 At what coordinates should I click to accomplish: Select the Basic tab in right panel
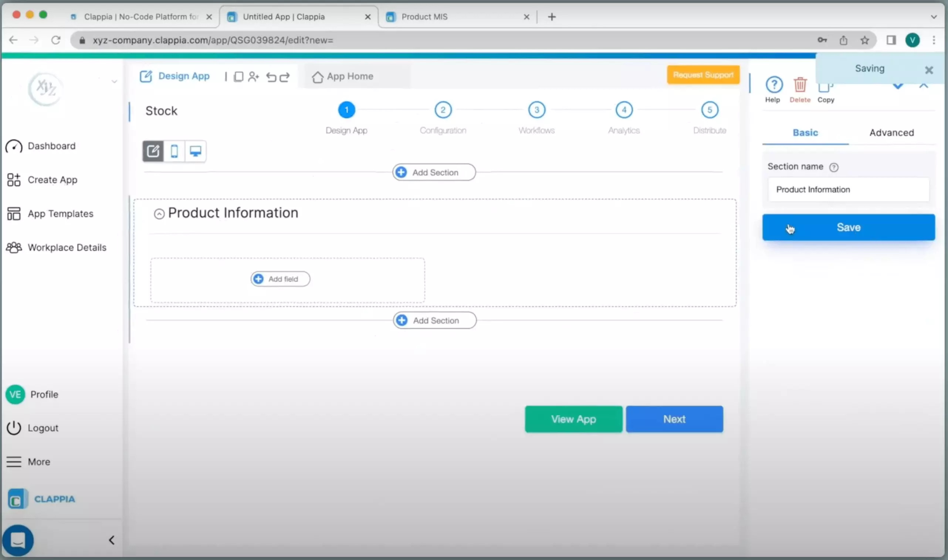805,133
